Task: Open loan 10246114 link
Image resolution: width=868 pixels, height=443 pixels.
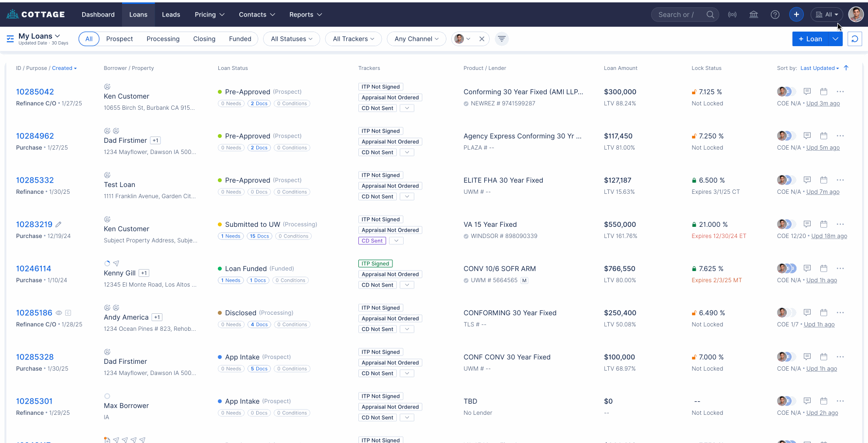Action: (34, 269)
